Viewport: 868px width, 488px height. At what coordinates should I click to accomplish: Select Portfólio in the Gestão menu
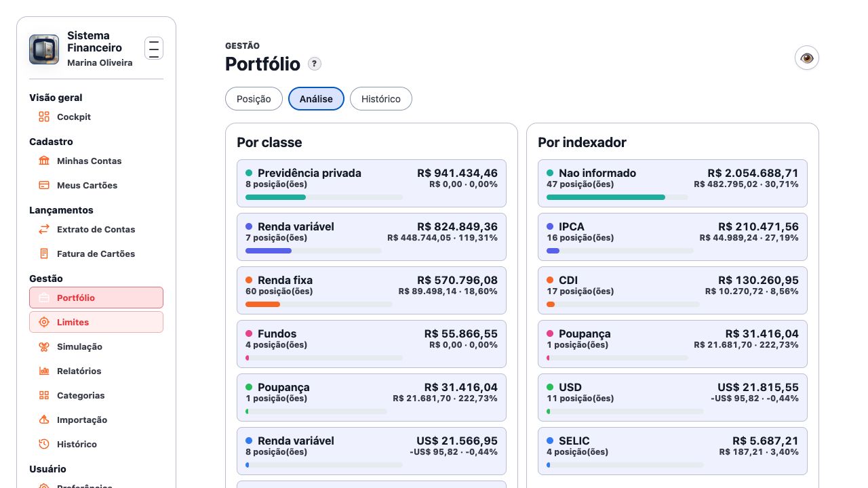pyautogui.click(x=96, y=298)
